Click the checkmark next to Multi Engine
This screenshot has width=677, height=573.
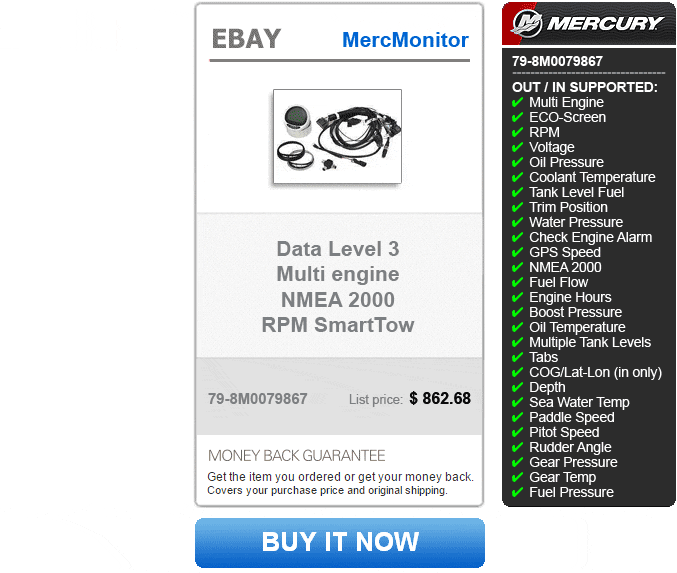(x=517, y=102)
